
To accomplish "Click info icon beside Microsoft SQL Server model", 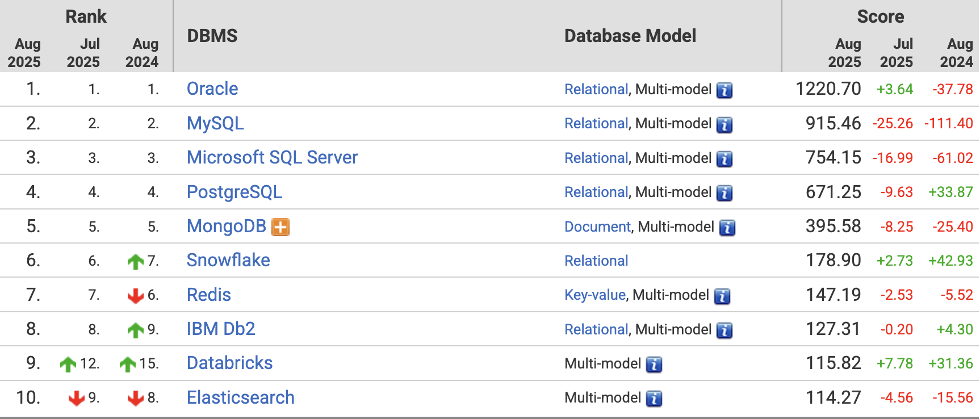I will point(724,159).
